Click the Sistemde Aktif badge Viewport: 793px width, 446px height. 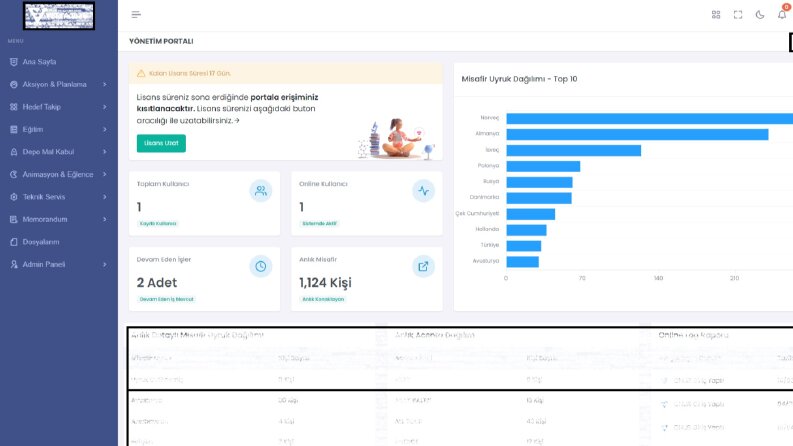(319, 224)
